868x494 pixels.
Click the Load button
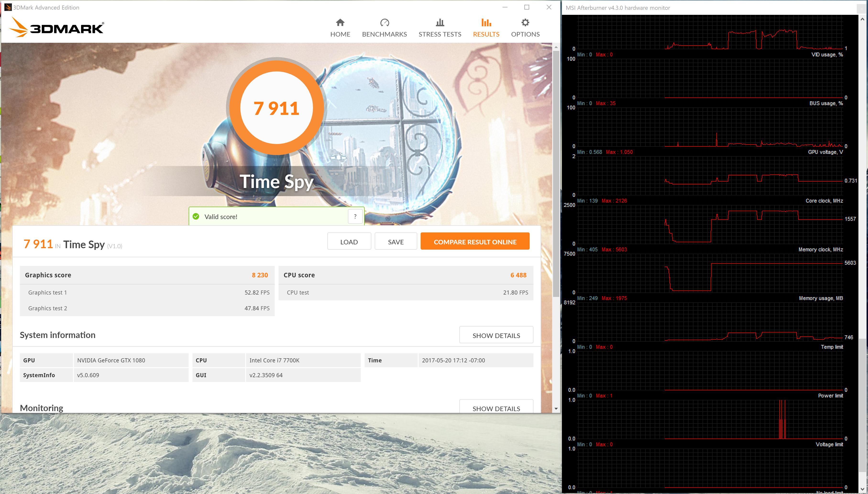(x=349, y=242)
